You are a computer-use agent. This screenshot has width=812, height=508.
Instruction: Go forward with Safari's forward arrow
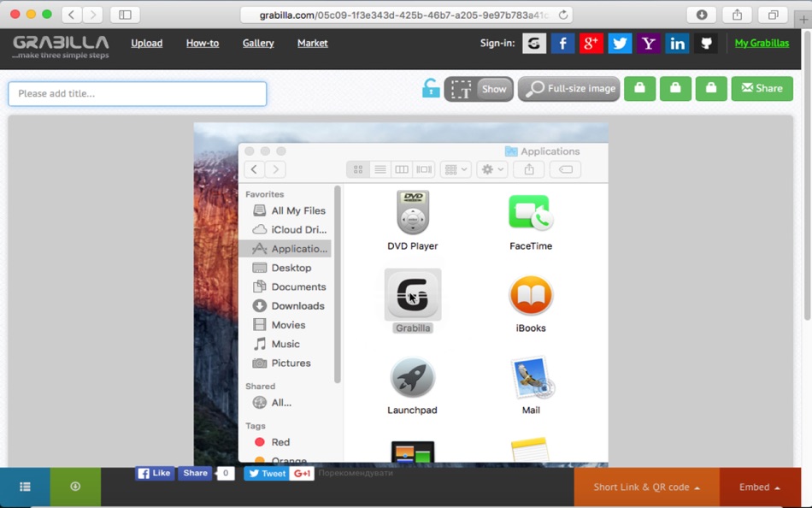(92, 15)
